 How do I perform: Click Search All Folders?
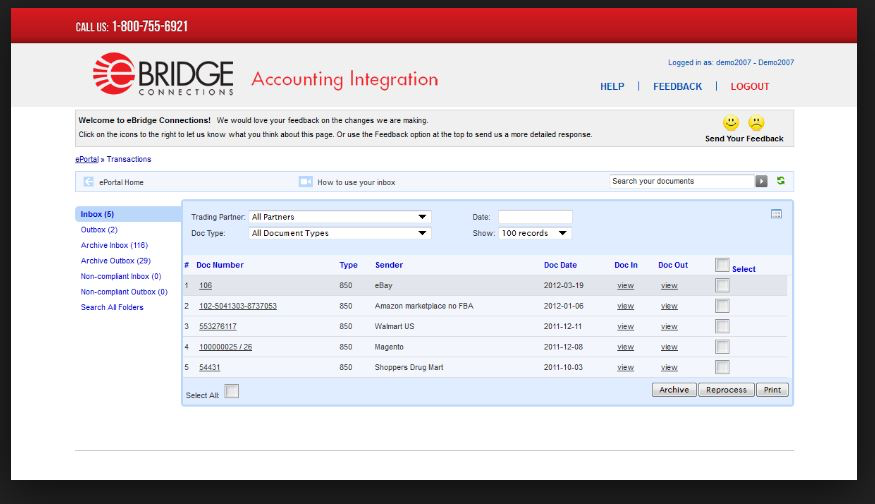pyautogui.click(x=112, y=308)
